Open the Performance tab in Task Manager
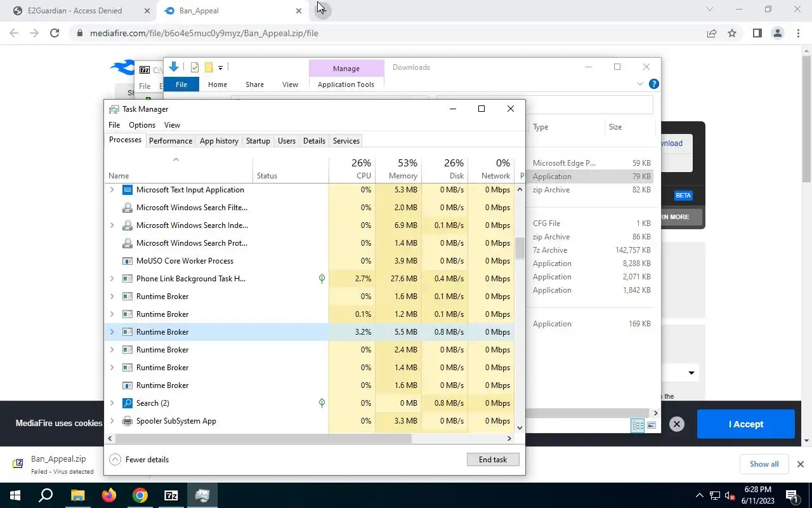Image resolution: width=812 pixels, height=508 pixels. [170, 141]
